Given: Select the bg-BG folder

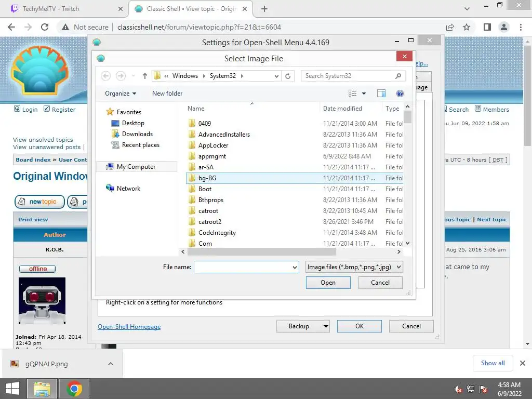Looking at the screenshot, I should click(295, 178).
